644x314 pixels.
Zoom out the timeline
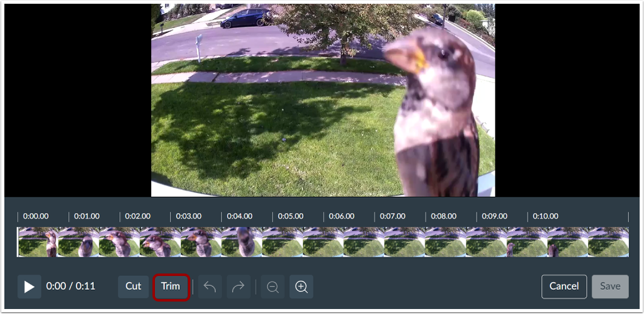[273, 287]
